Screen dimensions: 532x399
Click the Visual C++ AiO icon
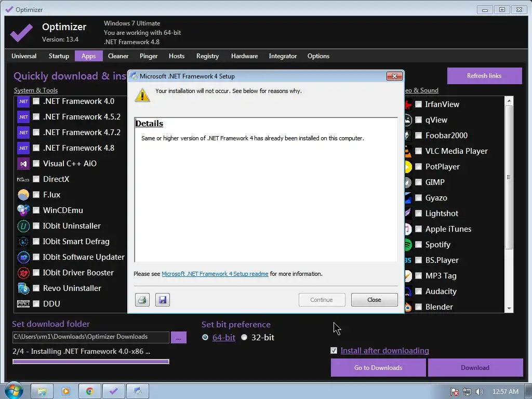point(23,164)
